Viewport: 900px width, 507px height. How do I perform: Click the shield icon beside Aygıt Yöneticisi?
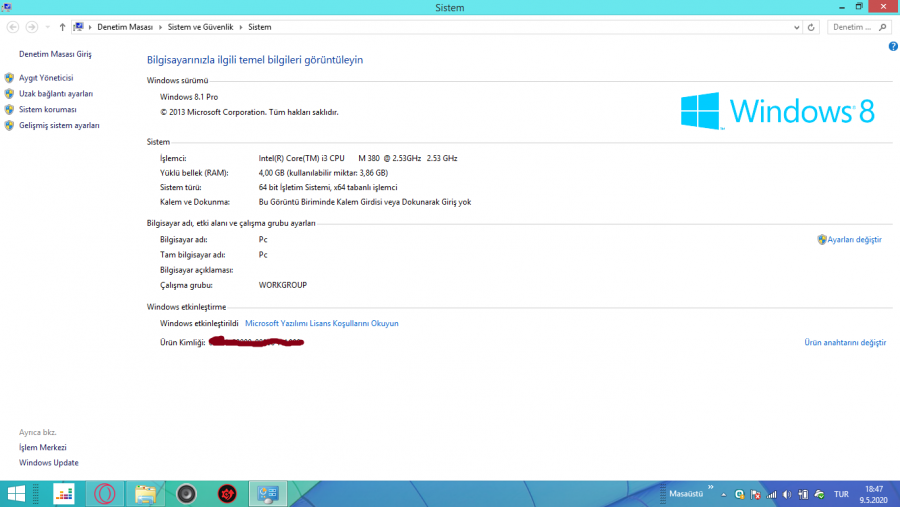click(9, 78)
